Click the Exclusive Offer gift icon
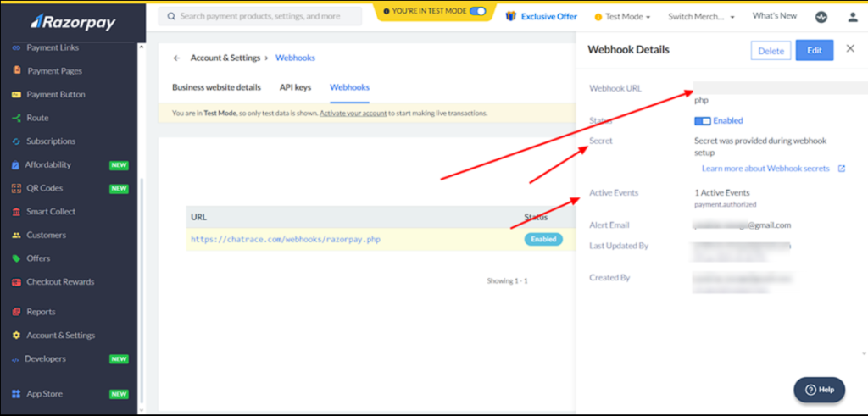This screenshot has height=416, width=868. [x=511, y=16]
